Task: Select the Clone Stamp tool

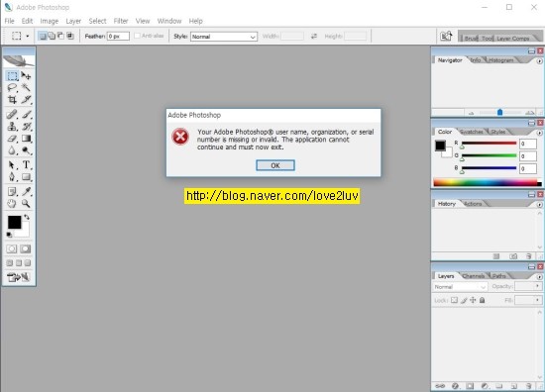Action: (x=12, y=126)
